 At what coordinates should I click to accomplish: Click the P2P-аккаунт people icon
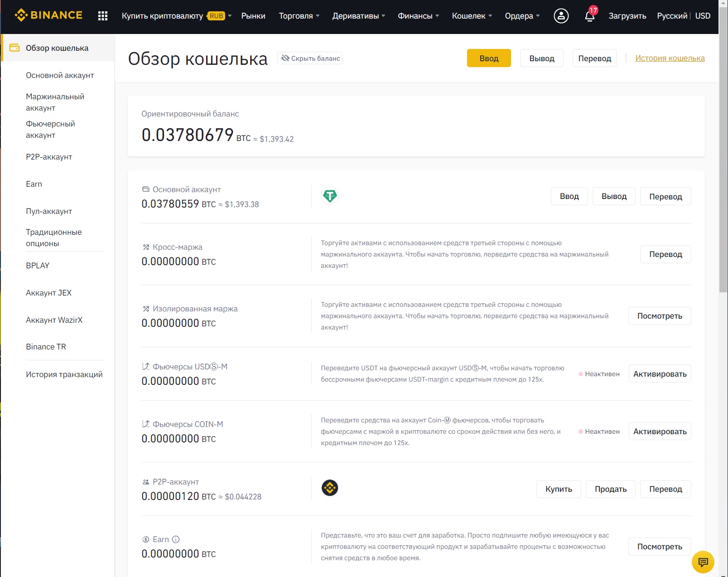coord(146,482)
